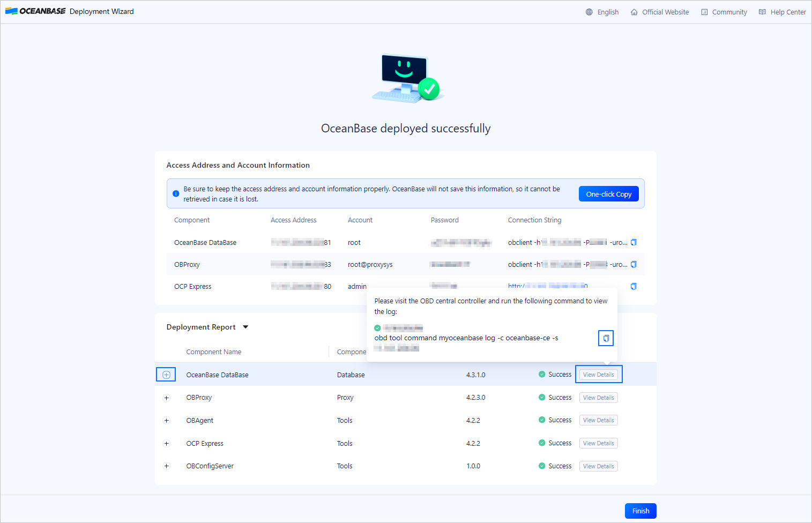Click the globe language icon
Image resolution: width=812 pixels, height=523 pixels.
point(589,12)
